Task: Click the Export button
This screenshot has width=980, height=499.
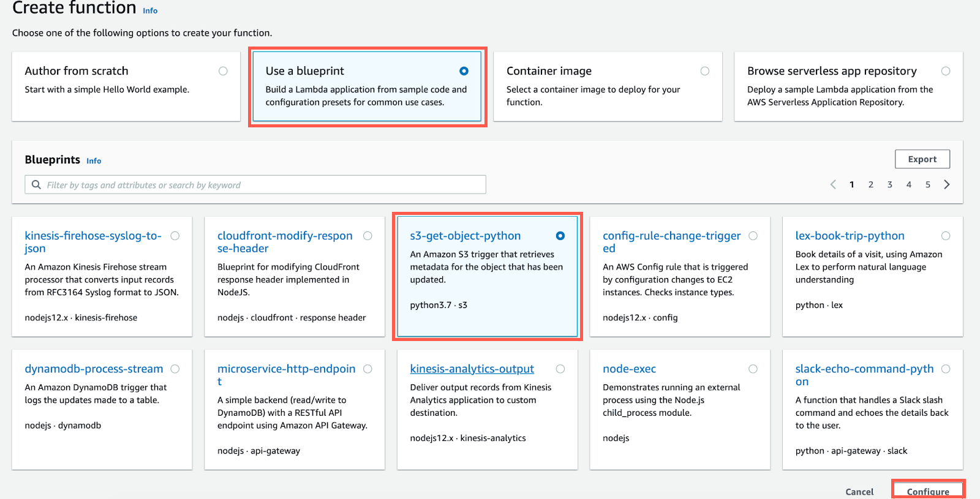Action: pos(922,159)
